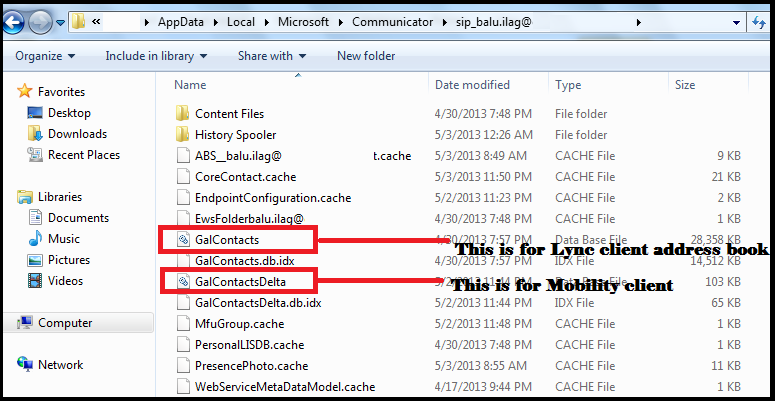The image size is (775, 401).
Task: Click the GalContacts database file icon
Action: coord(183,240)
